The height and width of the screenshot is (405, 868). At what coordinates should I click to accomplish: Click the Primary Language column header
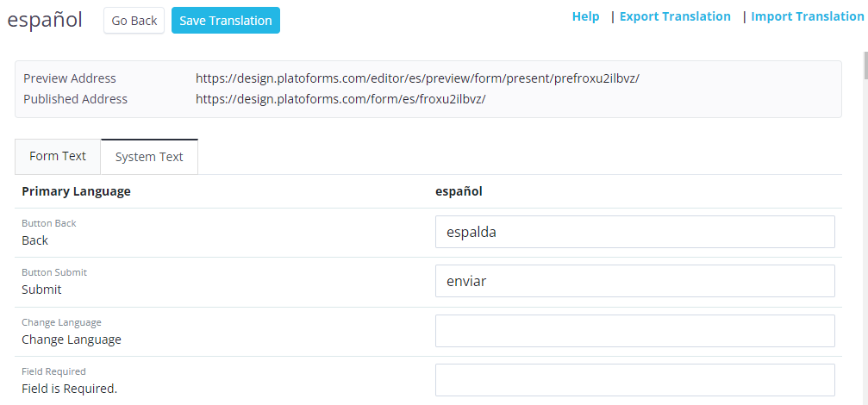tap(76, 191)
